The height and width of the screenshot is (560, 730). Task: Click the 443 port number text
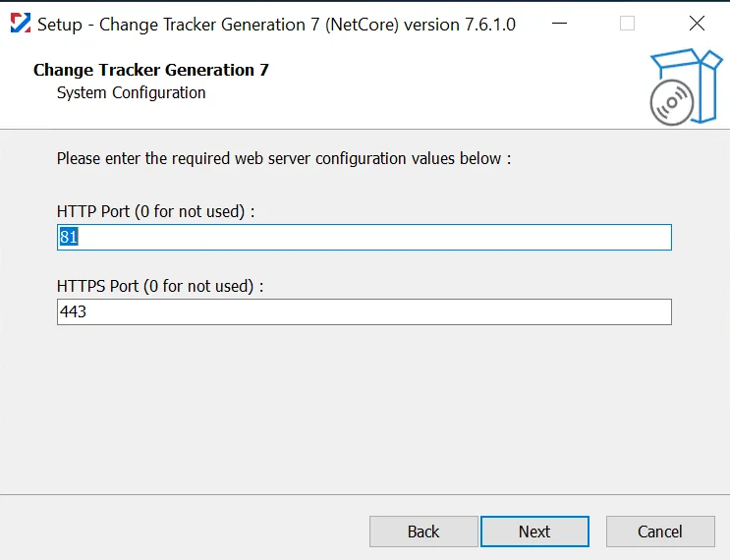(73, 311)
